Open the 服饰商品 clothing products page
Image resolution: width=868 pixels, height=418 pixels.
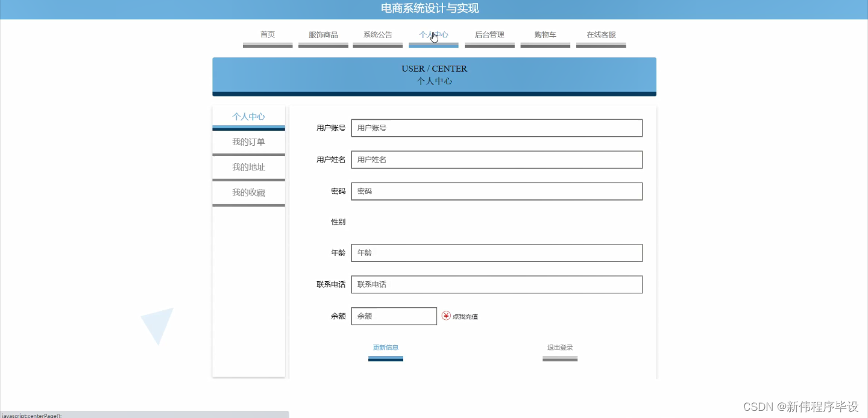coord(323,34)
